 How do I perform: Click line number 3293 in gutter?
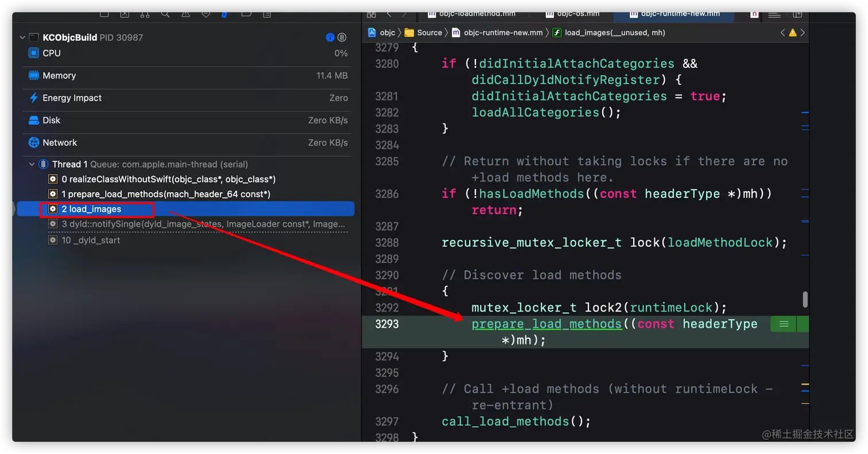pyautogui.click(x=387, y=324)
